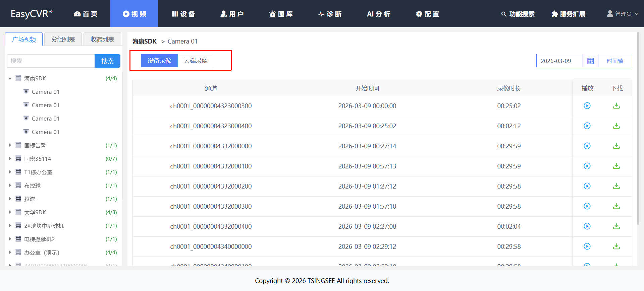Open the 设备 navigation menu
644x291 pixels.
click(x=183, y=14)
